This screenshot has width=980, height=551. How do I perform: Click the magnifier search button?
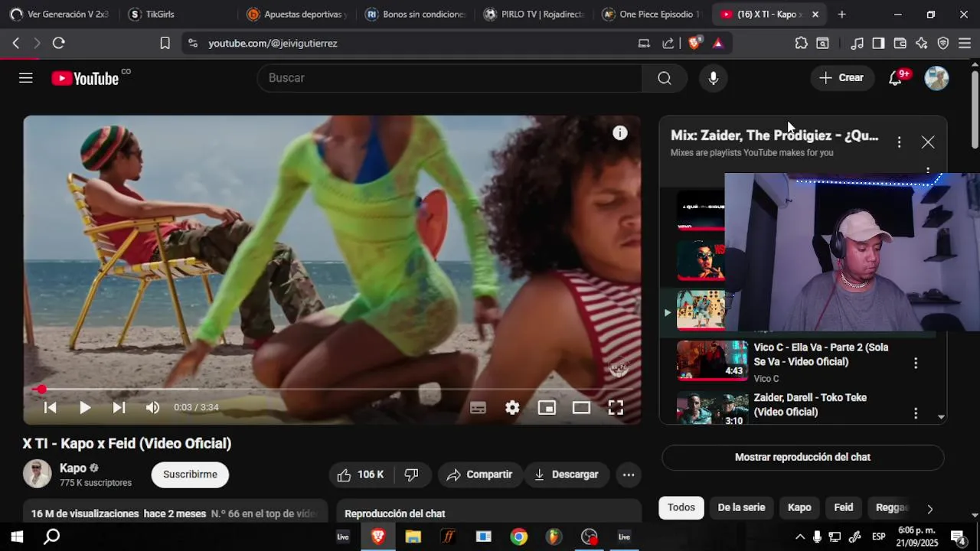pos(665,78)
